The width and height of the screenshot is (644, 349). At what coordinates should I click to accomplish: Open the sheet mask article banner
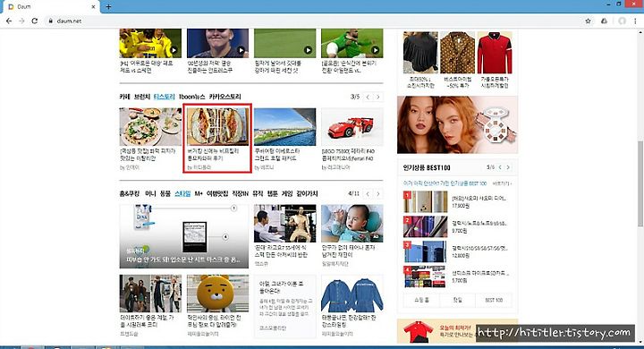coord(184,236)
